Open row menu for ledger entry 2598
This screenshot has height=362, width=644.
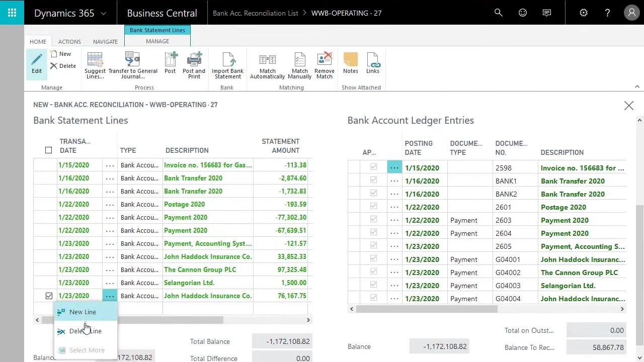point(394,167)
